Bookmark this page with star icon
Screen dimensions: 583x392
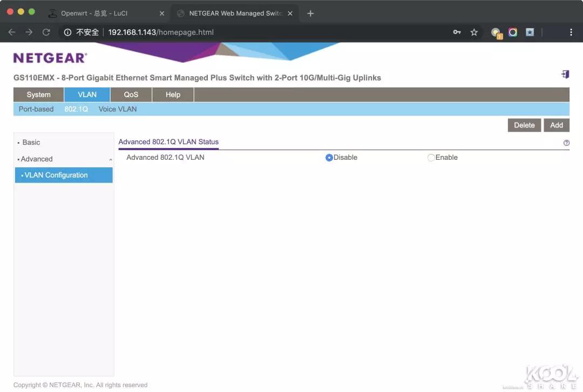[x=474, y=32]
